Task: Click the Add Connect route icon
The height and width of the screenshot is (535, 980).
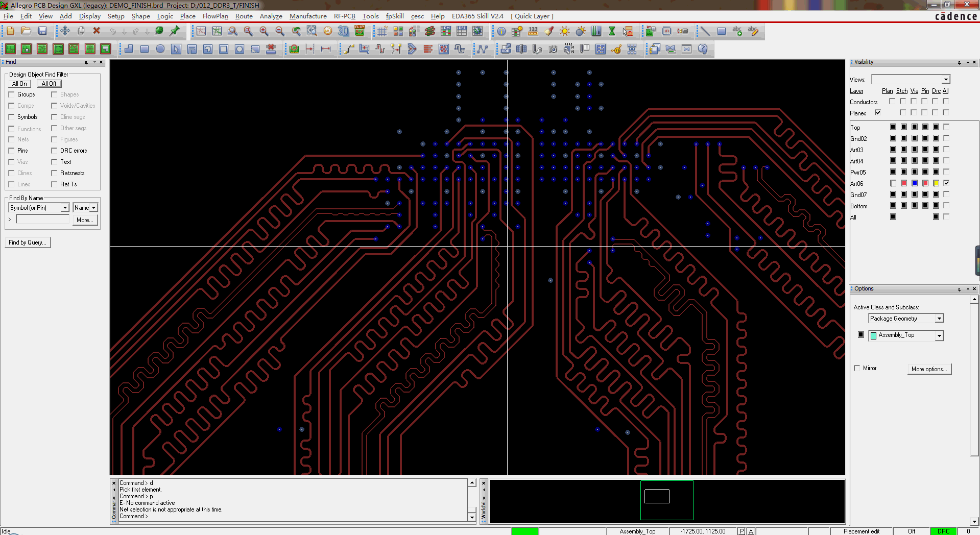Action: click(349, 49)
